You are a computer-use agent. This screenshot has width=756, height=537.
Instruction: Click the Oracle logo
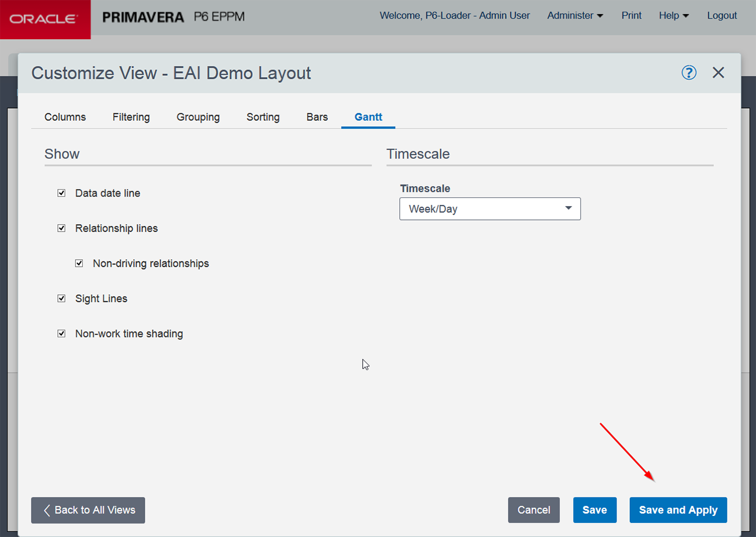pos(45,19)
